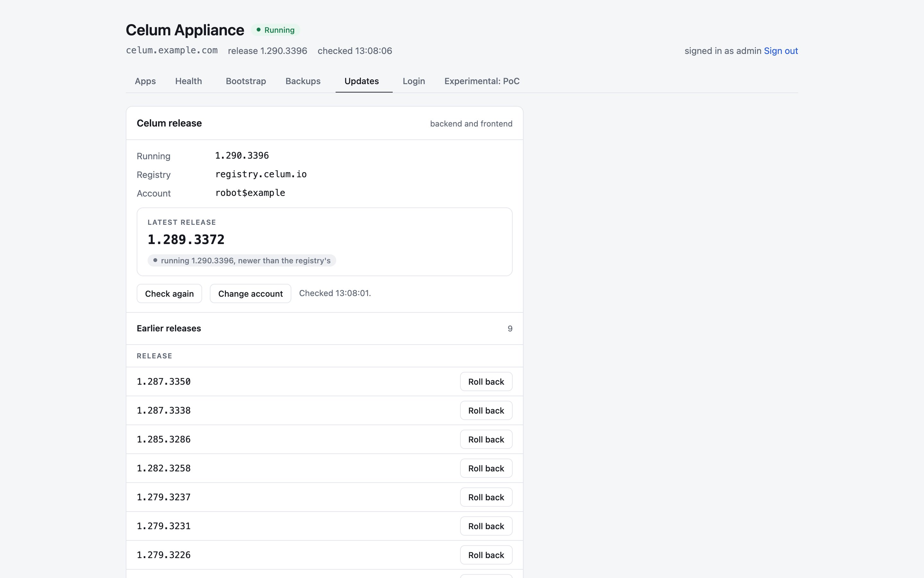Roll back to release 1.287.3338
Image resolution: width=924 pixels, height=578 pixels.
tap(486, 411)
